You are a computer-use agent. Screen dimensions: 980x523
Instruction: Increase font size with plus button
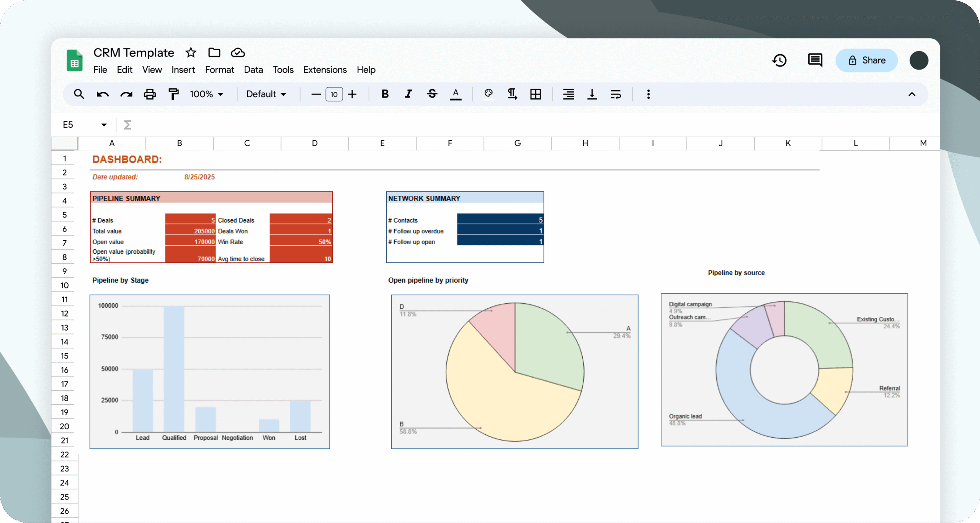click(352, 94)
